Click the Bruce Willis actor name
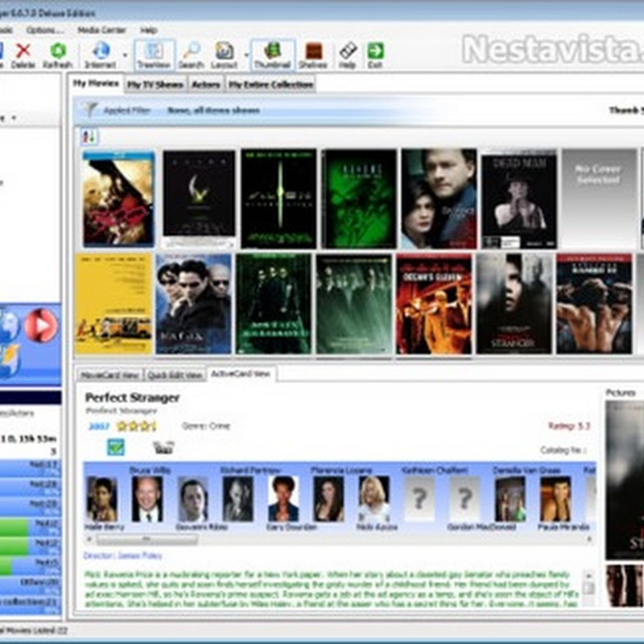Image resolution: width=644 pixels, height=644 pixels. [x=150, y=470]
